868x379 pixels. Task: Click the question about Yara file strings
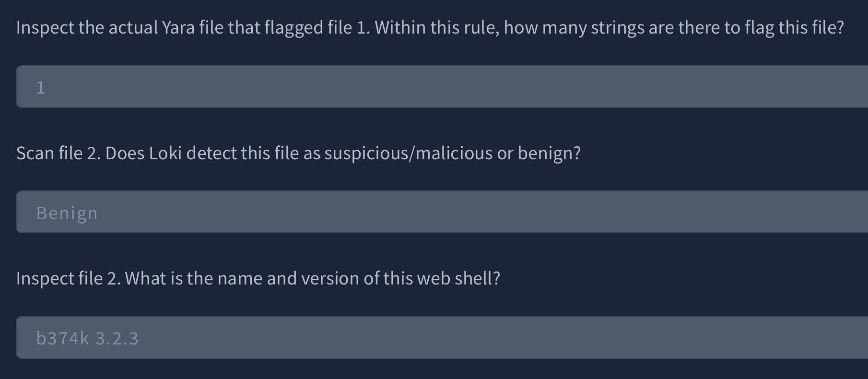click(x=430, y=28)
